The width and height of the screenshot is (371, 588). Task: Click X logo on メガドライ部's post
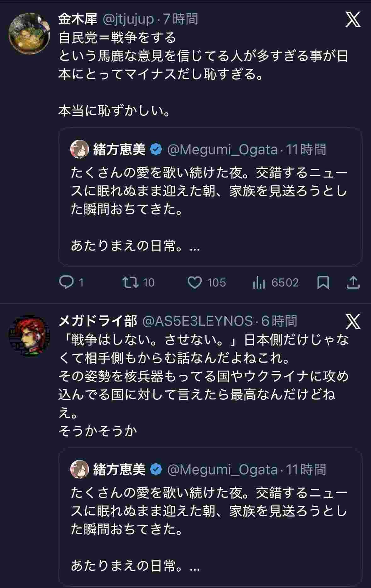353,321
